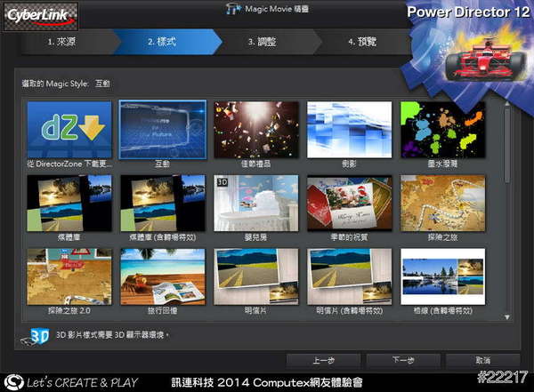
Task: Choose the 佳節禮品 style thumbnail
Action: pos(256,130)
